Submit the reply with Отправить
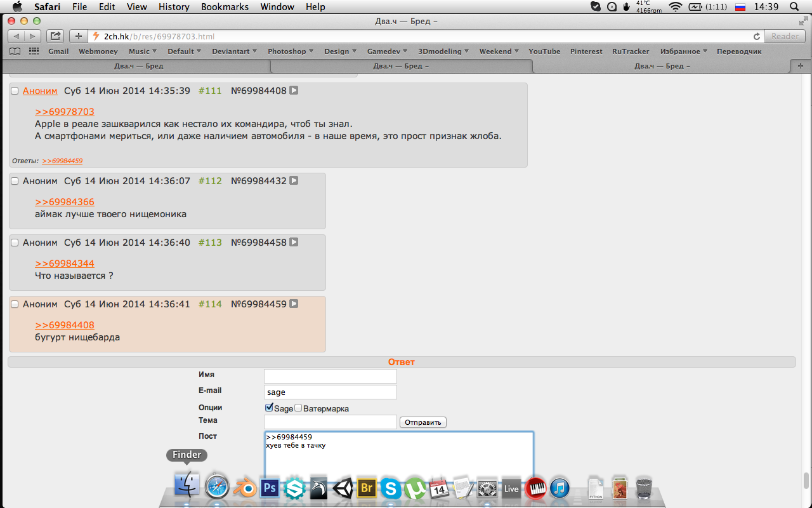 tap(423, 422)
